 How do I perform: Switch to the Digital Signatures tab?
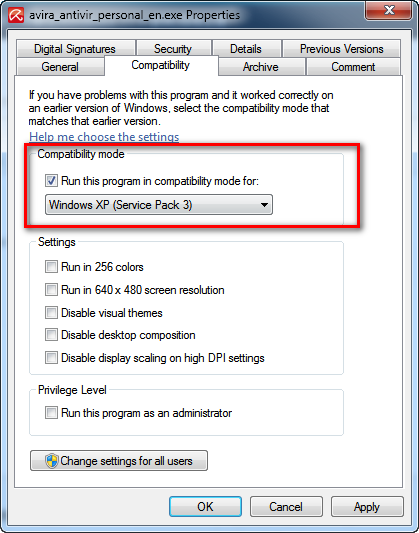(75, 49)
